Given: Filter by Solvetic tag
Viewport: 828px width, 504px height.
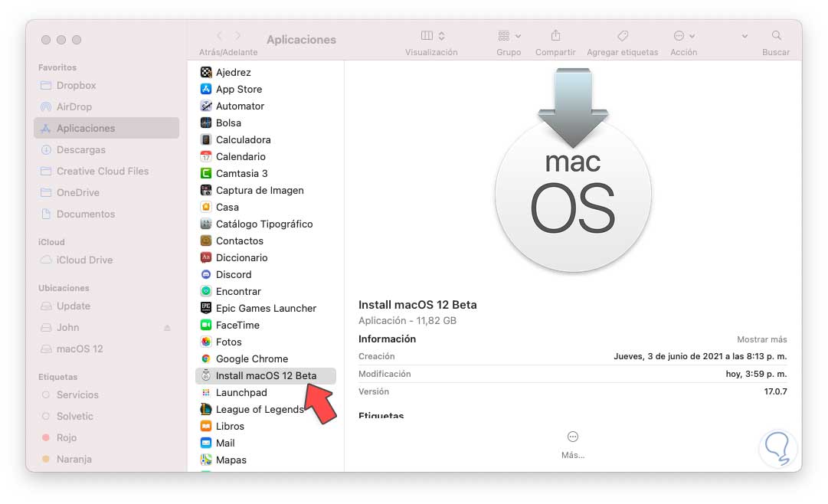Looking at the screenshot, I should coord(106,417).
